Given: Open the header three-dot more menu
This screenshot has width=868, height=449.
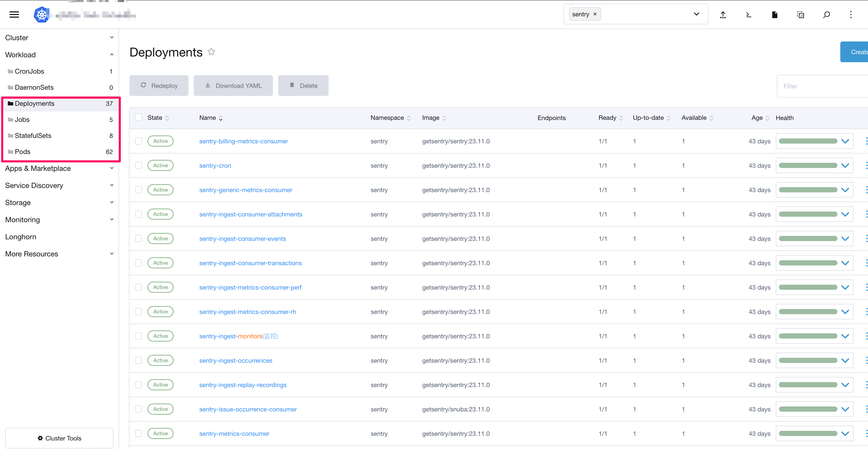Looking at the screenshot, I should [x=851, y=15].
